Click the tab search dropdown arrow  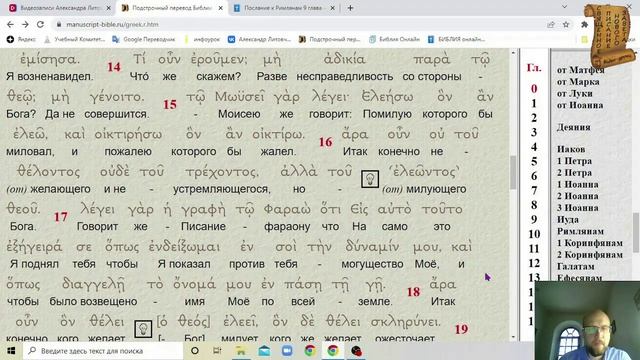[564, 7]
